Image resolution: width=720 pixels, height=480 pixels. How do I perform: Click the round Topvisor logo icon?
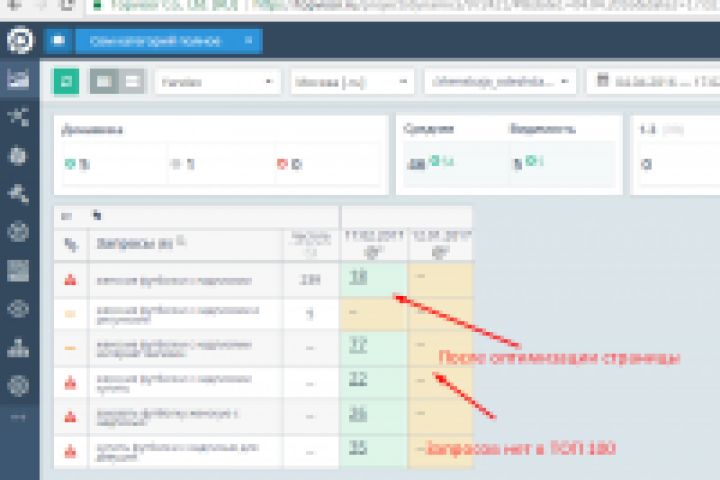[20, 41]
